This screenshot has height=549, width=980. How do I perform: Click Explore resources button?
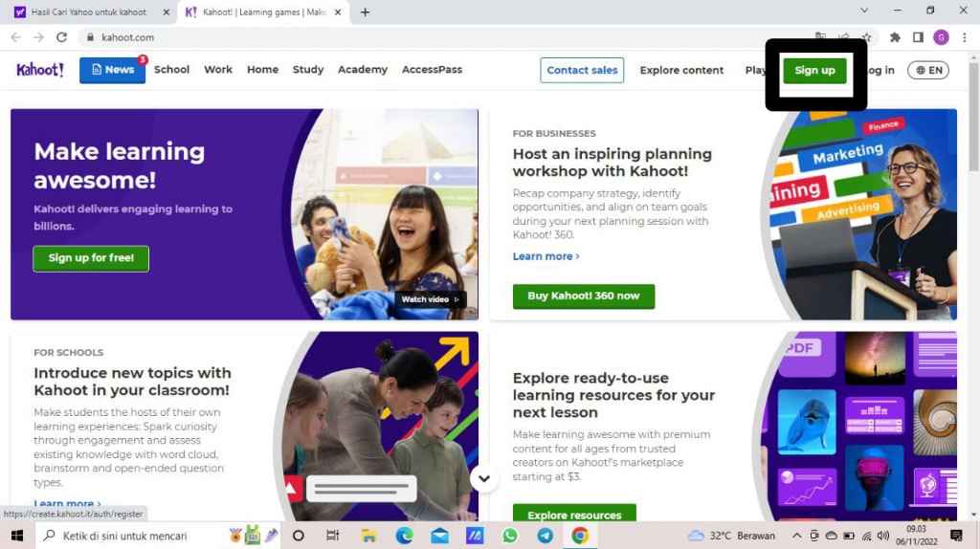point(574,514)
